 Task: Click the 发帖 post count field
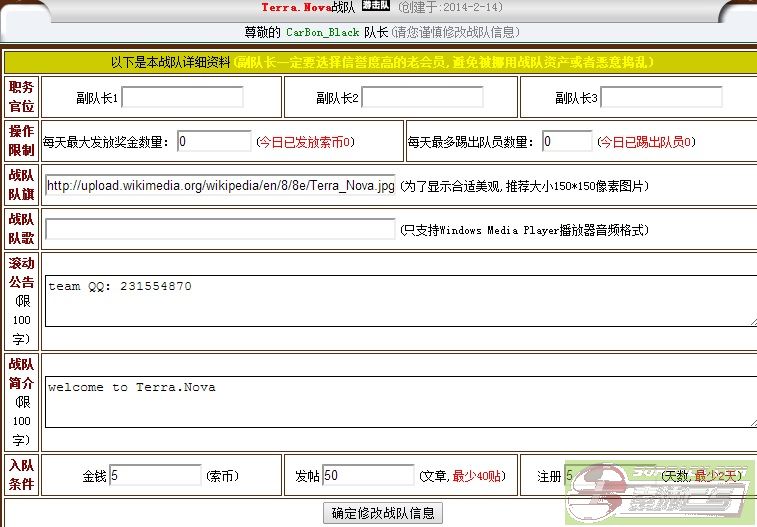point(369,476)
